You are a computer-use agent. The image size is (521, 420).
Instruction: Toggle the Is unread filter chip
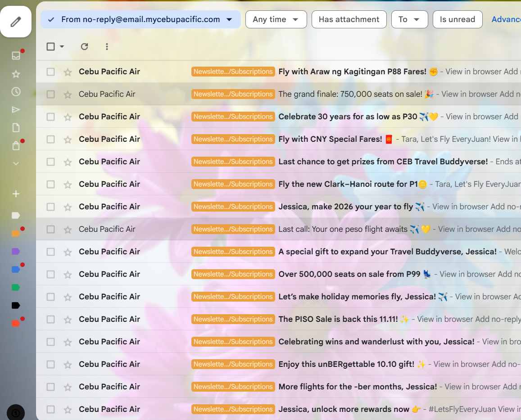[x=457, y=19]
